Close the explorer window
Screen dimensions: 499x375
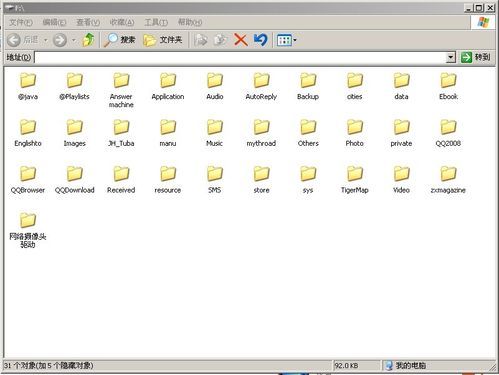[490, 8]
